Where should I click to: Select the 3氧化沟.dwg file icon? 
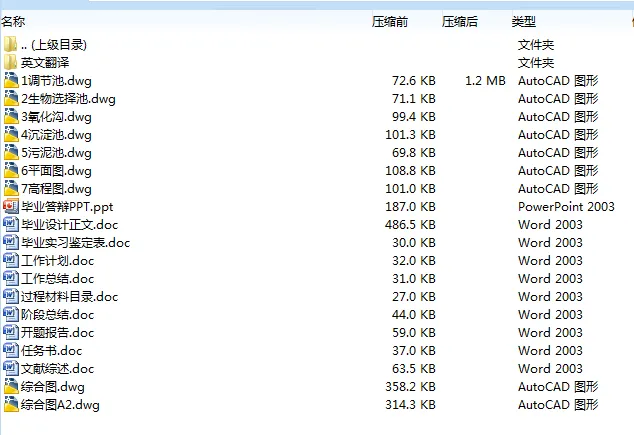coord(11,117)
